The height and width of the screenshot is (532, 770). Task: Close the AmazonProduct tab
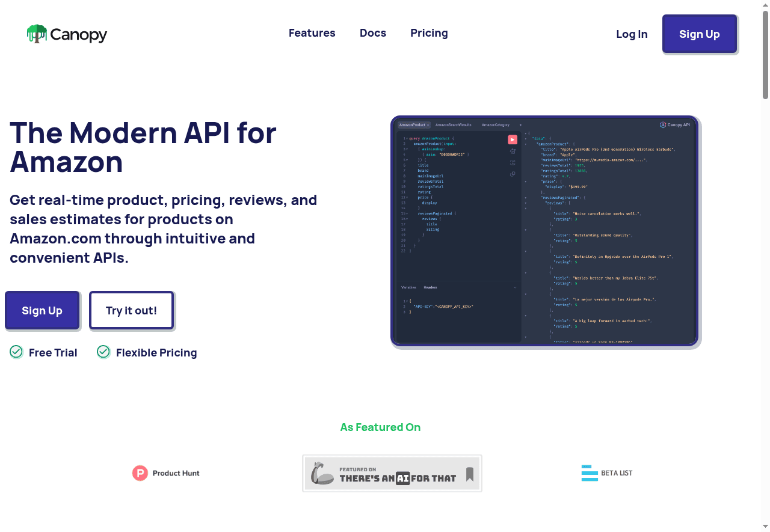pos(428,125)
